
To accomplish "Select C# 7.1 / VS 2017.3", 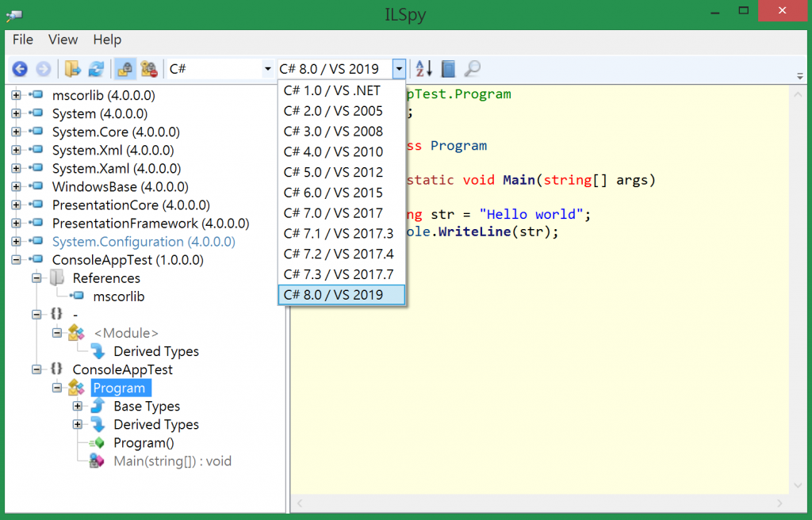I will pos(342,234).
